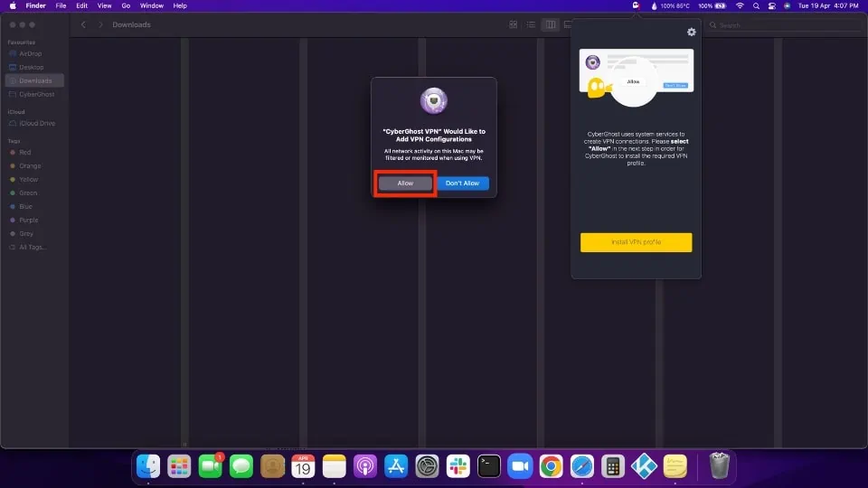Open the Finder menu

click(x=35, y=5)
